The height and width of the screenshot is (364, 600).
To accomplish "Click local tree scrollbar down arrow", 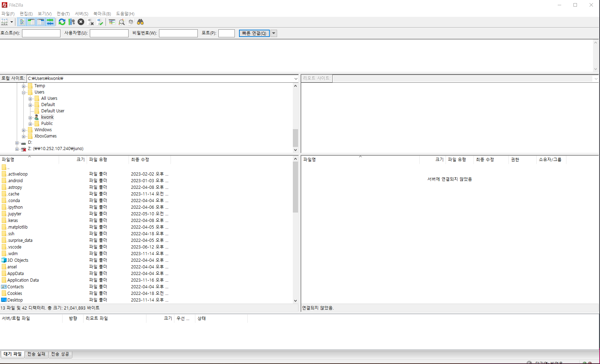I will point(295,150).
